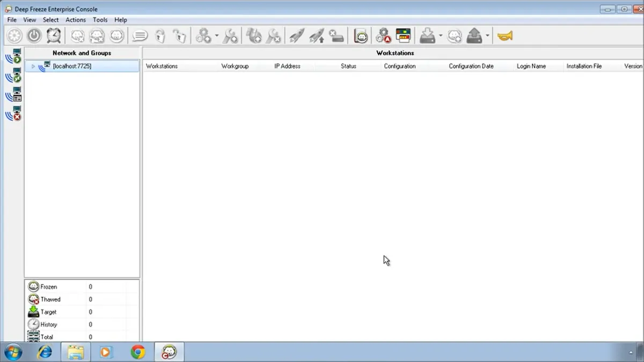Open dropdown arrow next to upload tray icon
Viewport: 644px width, 362px height.
point(487,36)
